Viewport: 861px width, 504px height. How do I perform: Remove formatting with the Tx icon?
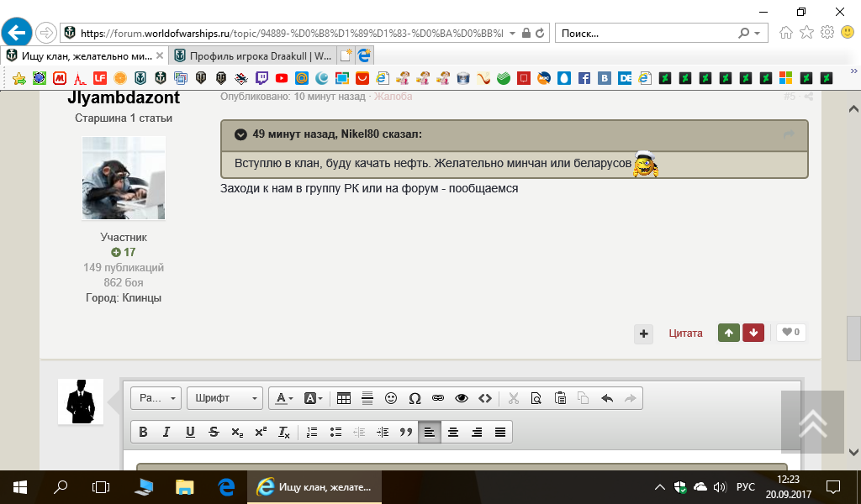coord(284,432)
